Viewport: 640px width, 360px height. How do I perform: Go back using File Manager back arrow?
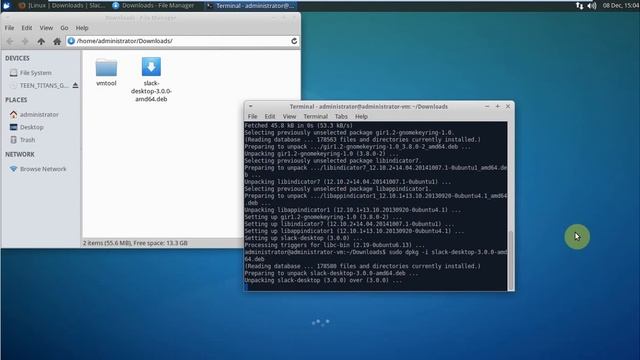tap(10, 41)
